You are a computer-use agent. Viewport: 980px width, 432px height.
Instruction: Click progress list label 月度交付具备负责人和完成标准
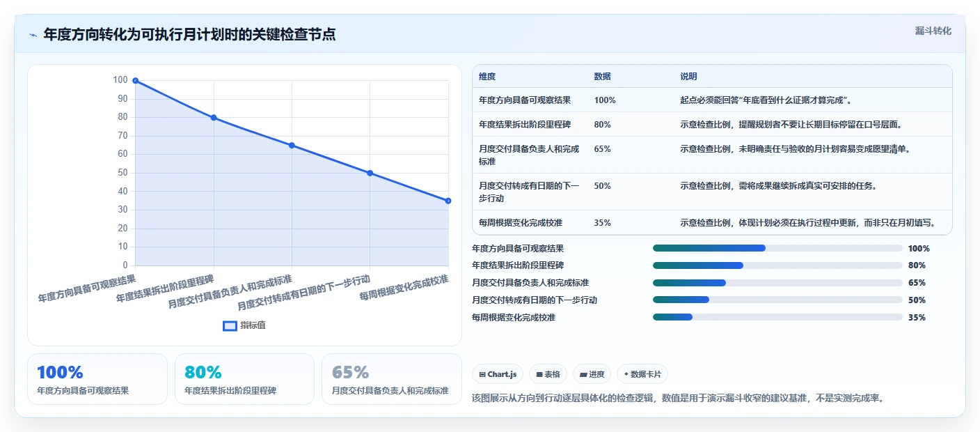(530, 283)
